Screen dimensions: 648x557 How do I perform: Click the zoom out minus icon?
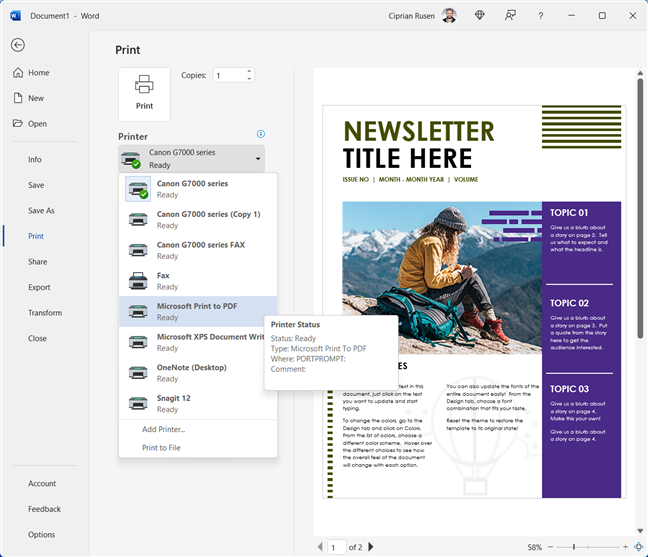[x=552, y=547]
